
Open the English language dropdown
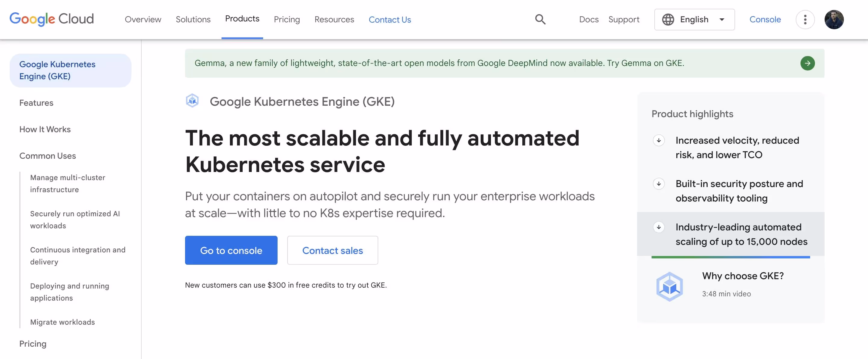[x=694, y=19]
